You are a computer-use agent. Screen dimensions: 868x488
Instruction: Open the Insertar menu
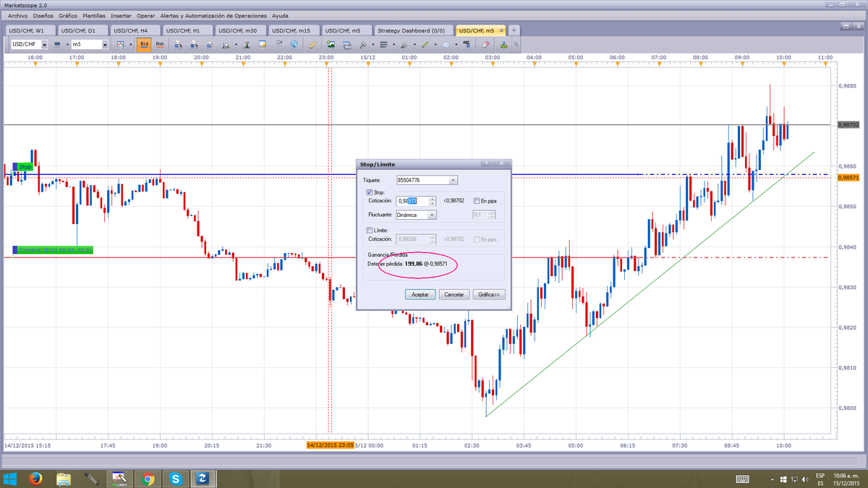(x=121, y=15)
